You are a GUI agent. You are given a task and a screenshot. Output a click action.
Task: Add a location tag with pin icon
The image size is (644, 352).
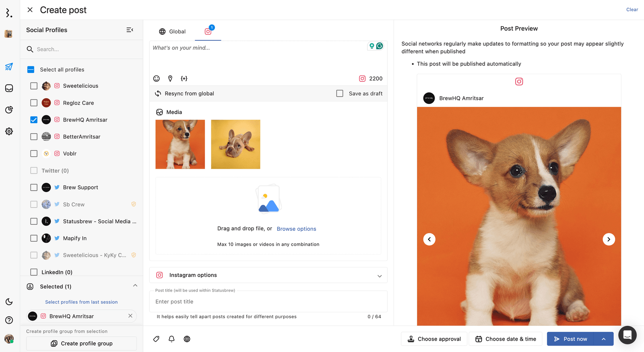pos(170,79)
